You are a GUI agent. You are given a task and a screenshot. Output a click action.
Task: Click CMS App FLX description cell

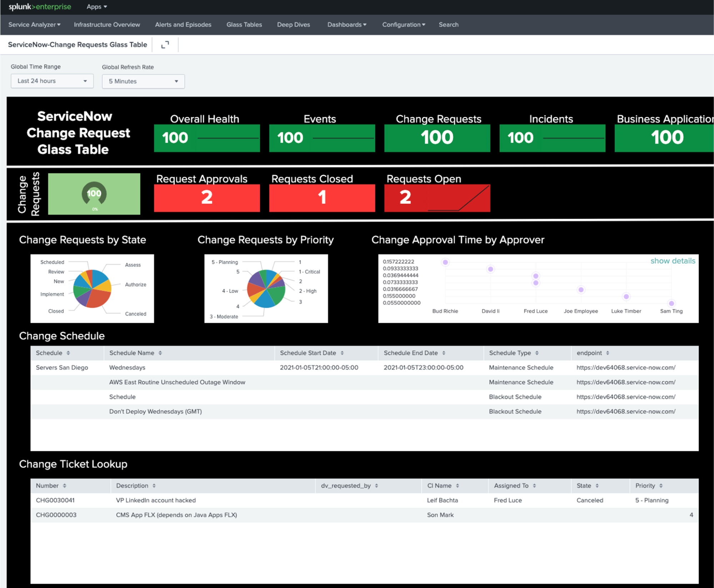click(176, 515)
